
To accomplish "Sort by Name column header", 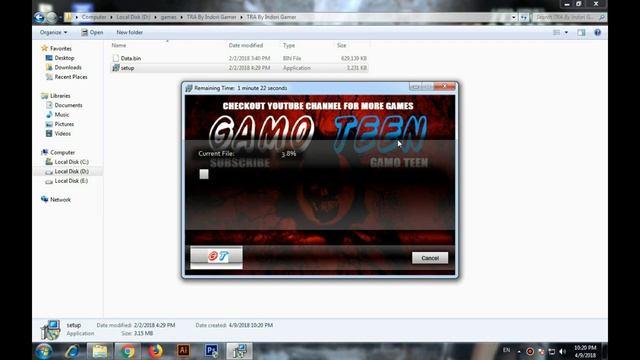I will click(119, 45).
